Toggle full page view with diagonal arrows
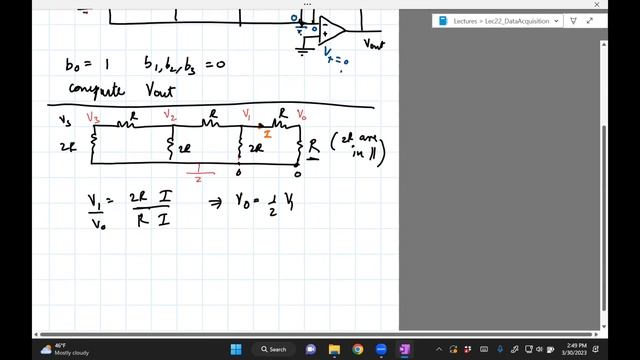Screen dimensions: 640x360 tap(589, 21)
